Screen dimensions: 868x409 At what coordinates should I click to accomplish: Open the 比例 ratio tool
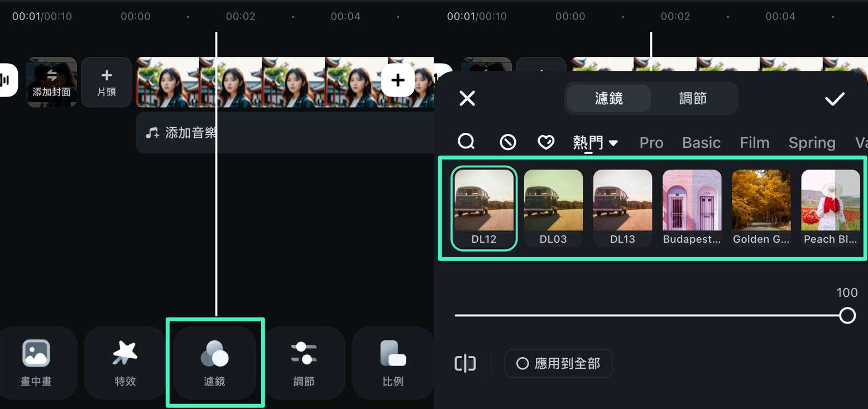(393, 363)
